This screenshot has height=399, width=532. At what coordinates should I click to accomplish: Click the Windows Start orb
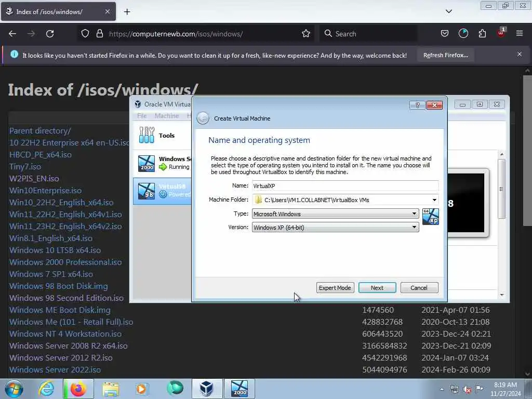tap(14, 389)
